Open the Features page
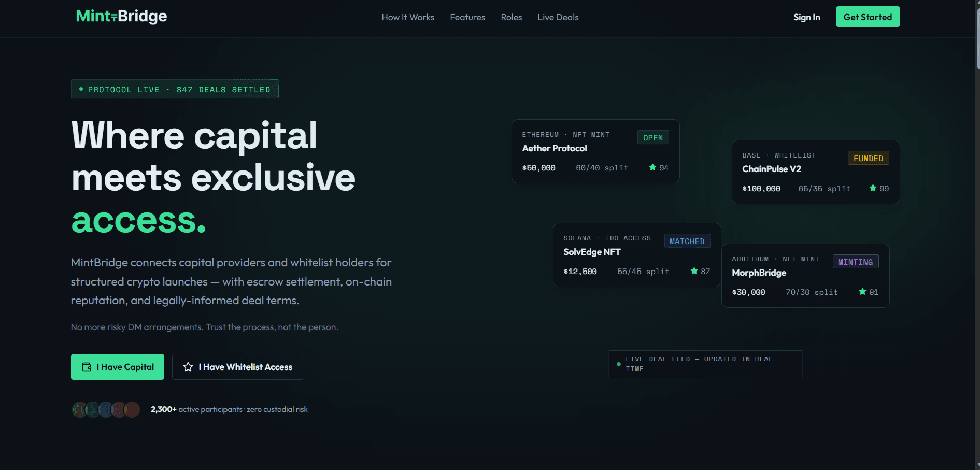Screen dimensions: 980x470 click(467, 17)
